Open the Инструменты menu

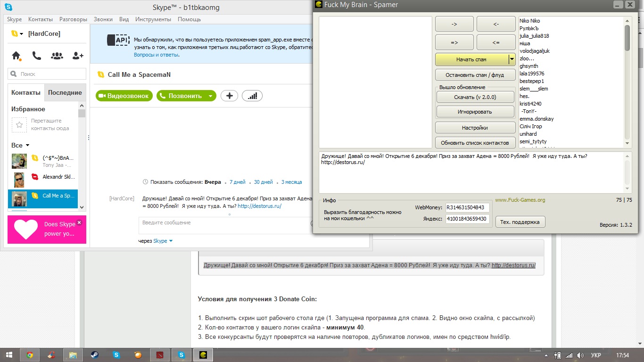[153, 19]
